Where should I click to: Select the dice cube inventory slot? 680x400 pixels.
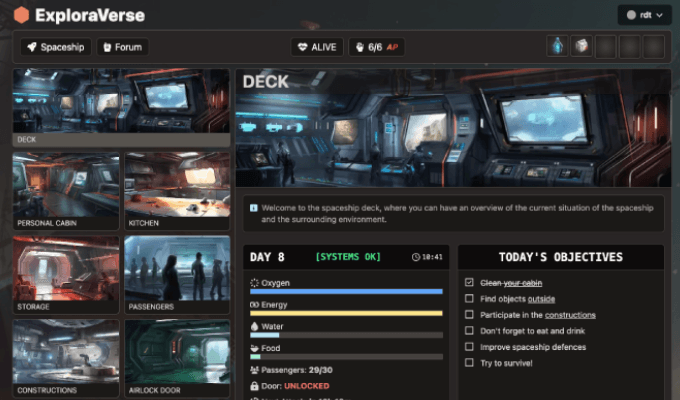pos(581,47)
